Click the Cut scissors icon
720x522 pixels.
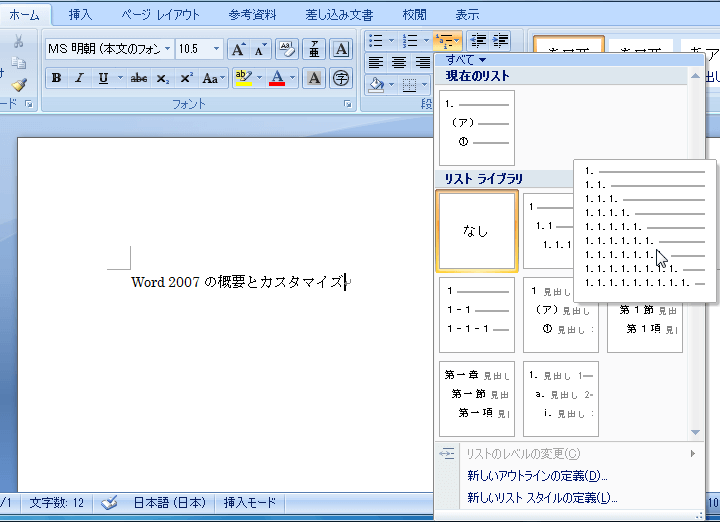coord(18,42)
